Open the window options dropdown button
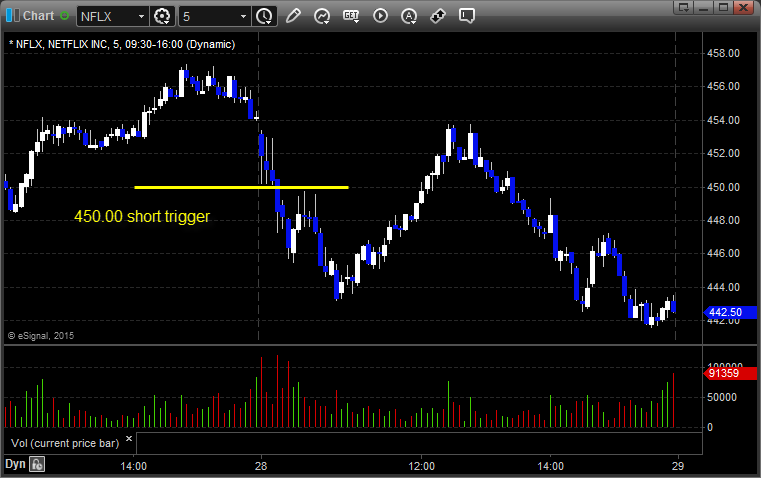The width and height of the screenshot is (761, 478). pyautogui.click(x=684, y=7)
